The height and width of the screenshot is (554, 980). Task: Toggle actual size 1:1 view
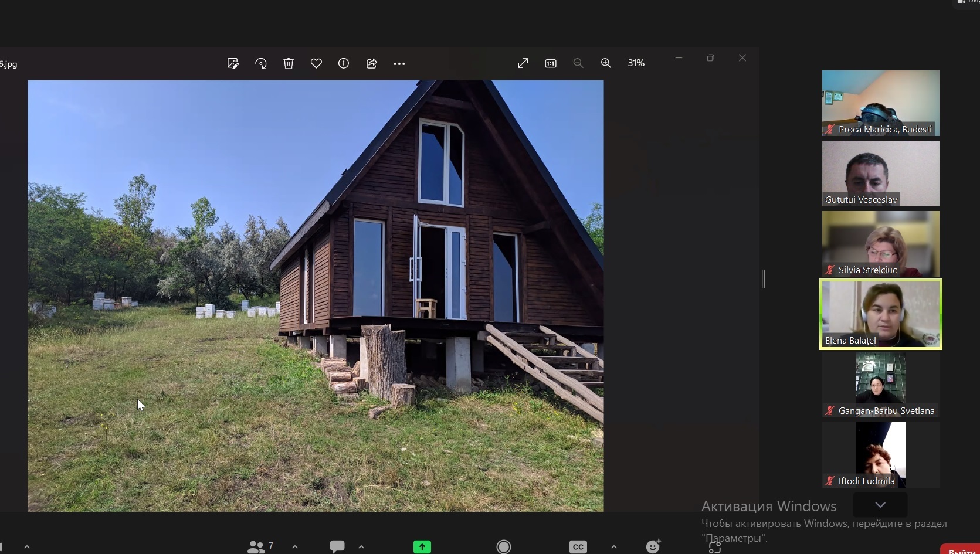551,63
